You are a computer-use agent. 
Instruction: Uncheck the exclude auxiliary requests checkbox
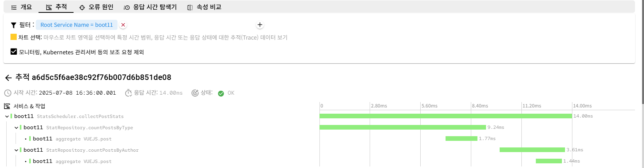click(x=14, y=52)
